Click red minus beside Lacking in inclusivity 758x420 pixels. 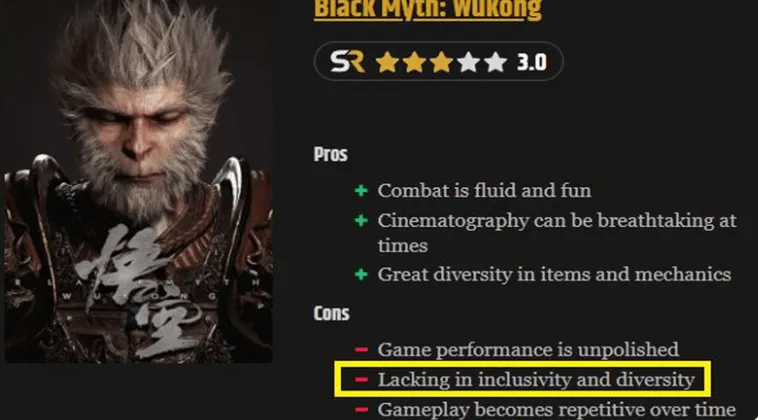pyautogui.click(x=361, y=379)
